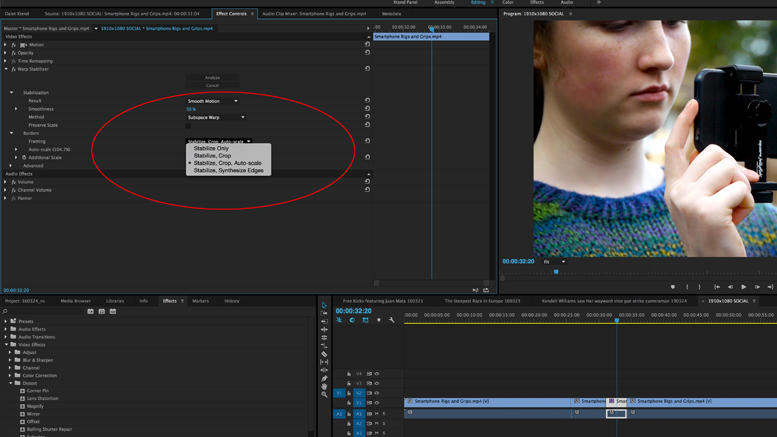
Task: Toggle linked selection in timeline
Action: click(365, 320)
